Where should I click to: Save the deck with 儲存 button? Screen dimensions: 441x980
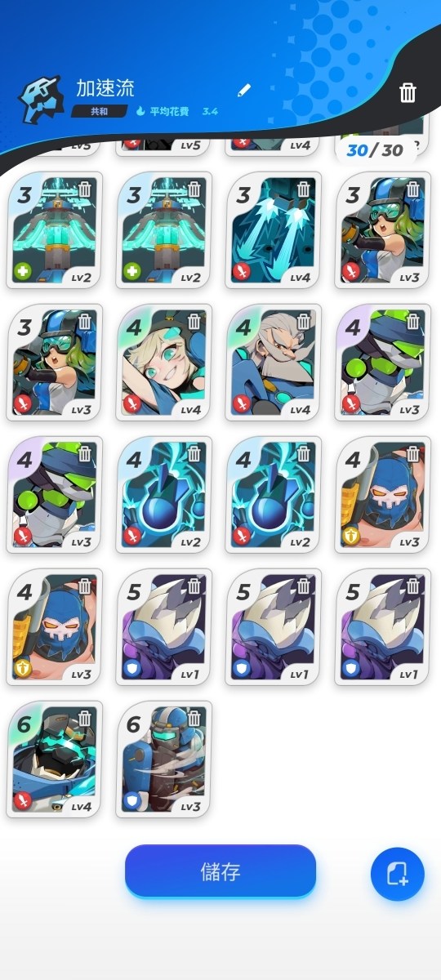(x=220, y=871)
